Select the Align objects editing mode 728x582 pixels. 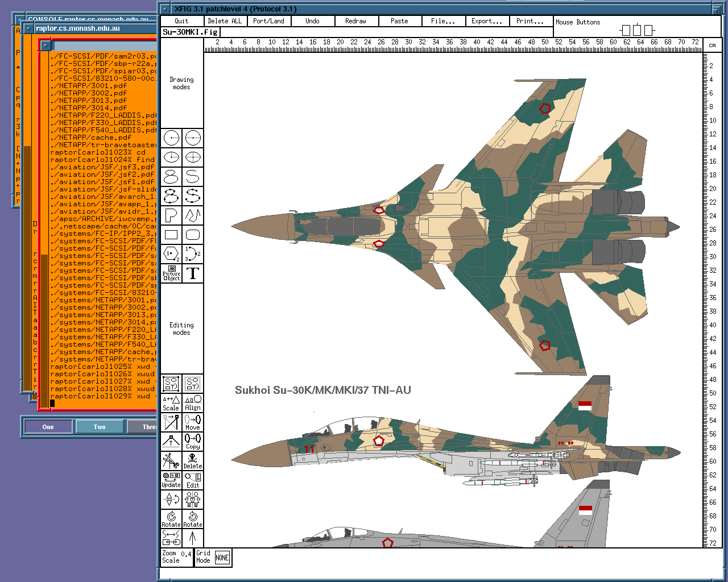point(193,402)
